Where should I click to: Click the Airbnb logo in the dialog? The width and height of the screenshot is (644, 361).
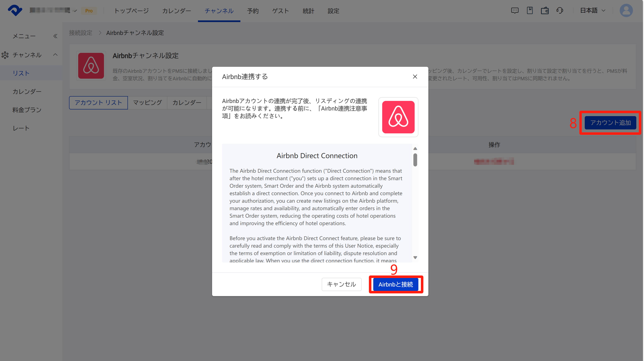[398, 117]
